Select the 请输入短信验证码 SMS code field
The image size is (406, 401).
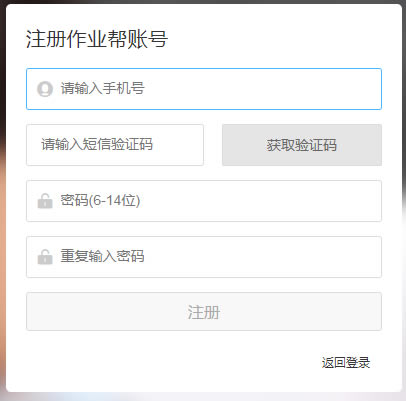115,145
